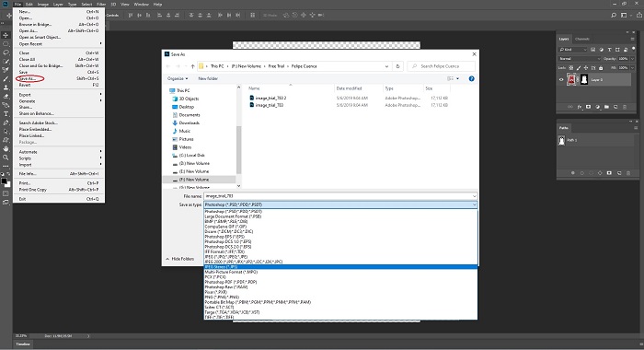Delete layer with the Layers panel trash icon

[x=625, y=107]
